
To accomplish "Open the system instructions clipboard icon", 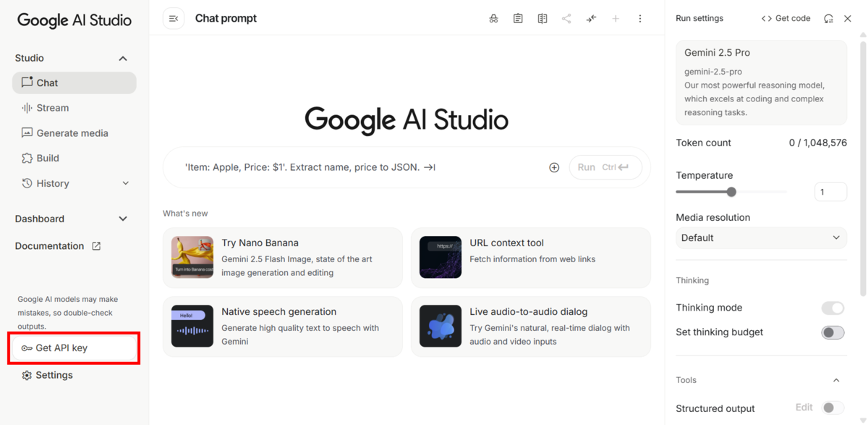I will [518, 18].
